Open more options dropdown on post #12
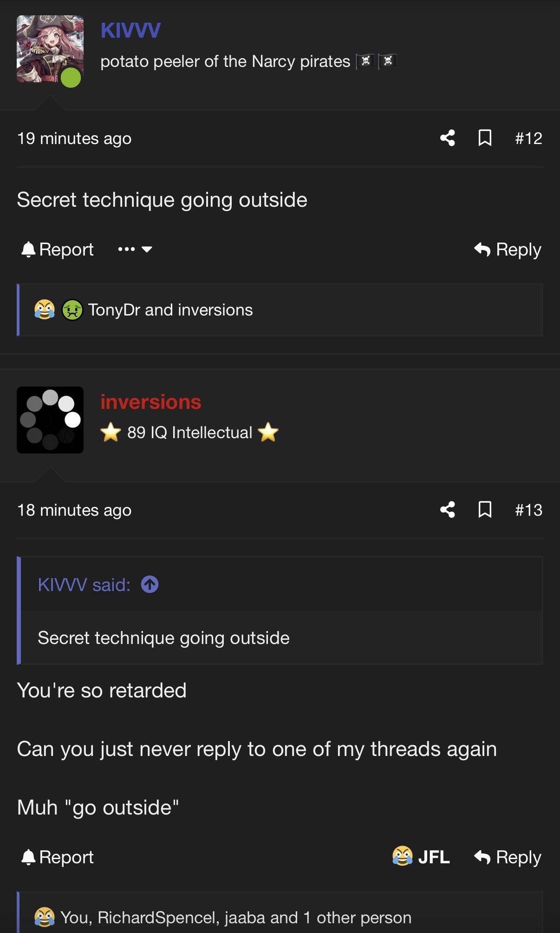The width and height of the screenshot is (560, 933). click(135, 250)
